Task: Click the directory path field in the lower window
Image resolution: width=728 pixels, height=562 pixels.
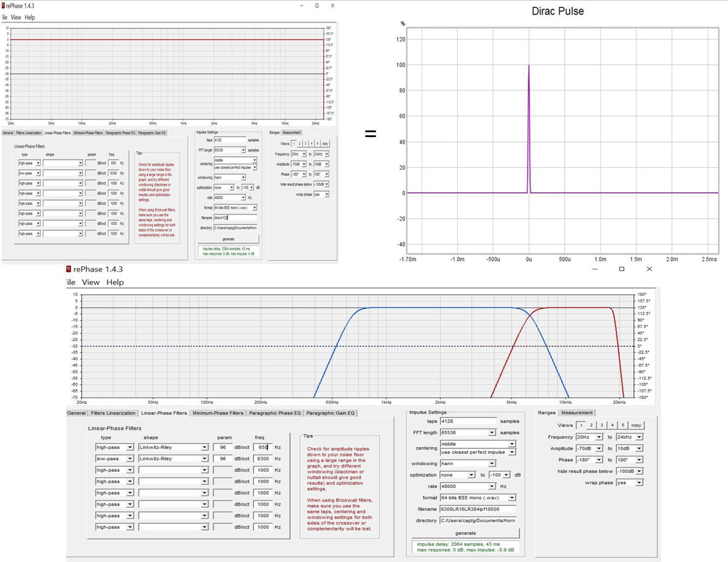Action: click(x=477, y=521)
